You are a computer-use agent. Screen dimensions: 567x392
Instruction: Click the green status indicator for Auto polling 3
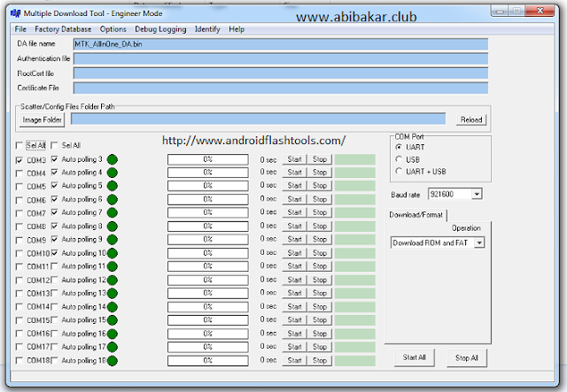pyautogui.click(x=113, y=159)
